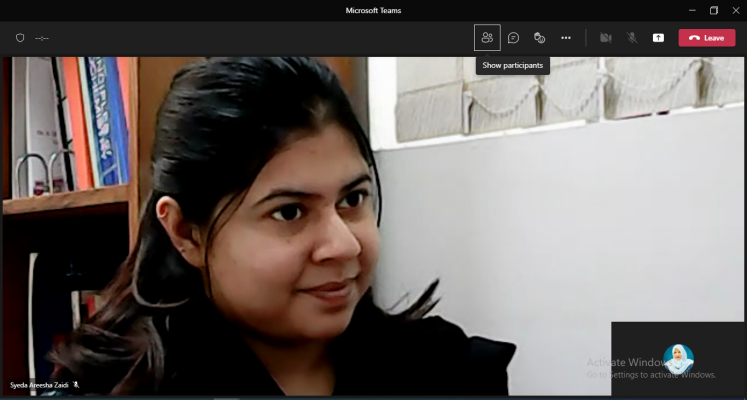Screen dimensions: 747x400
Task: Expand the More actions ellipsis menu
Action: click(566, 38)
